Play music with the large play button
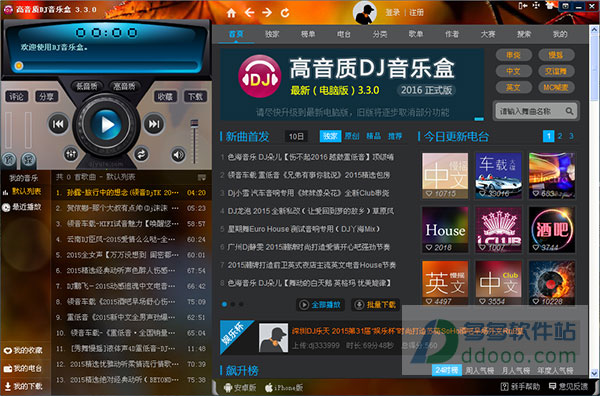 (x=107, y=124)
